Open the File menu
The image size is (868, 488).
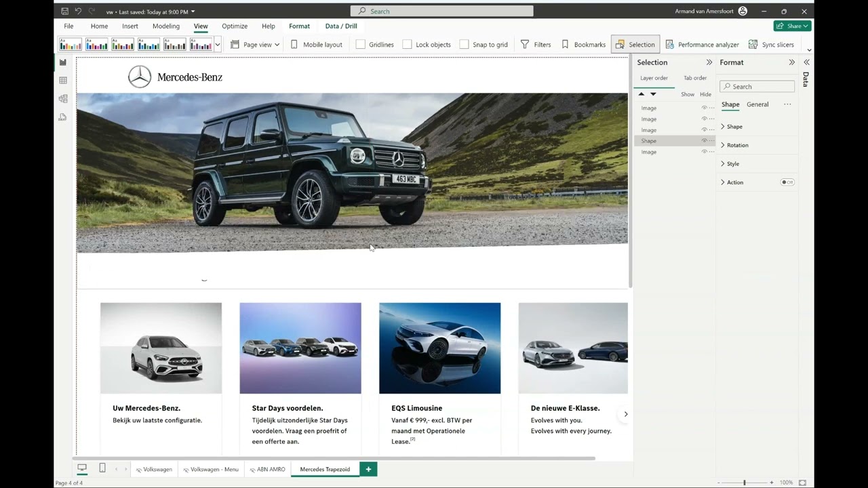[x=68, y=26]
